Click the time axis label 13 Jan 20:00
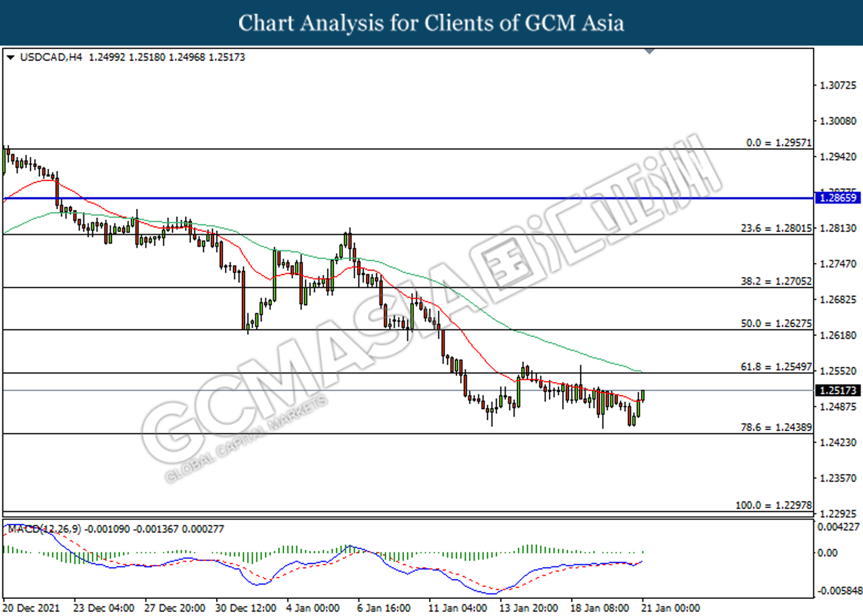Viewport: 863px width, 616px height. point(529,608)
